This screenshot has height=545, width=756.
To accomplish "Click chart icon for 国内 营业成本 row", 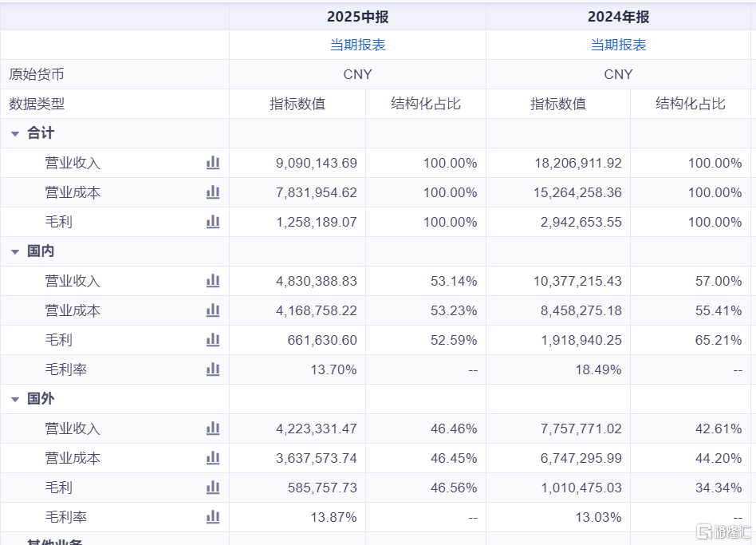I will tap(213, 310).
